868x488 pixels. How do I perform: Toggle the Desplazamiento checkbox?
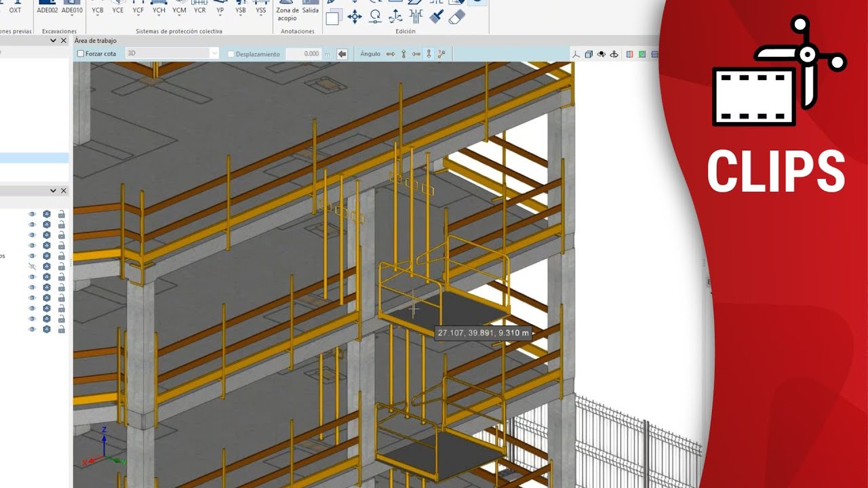tap(231, 54)
